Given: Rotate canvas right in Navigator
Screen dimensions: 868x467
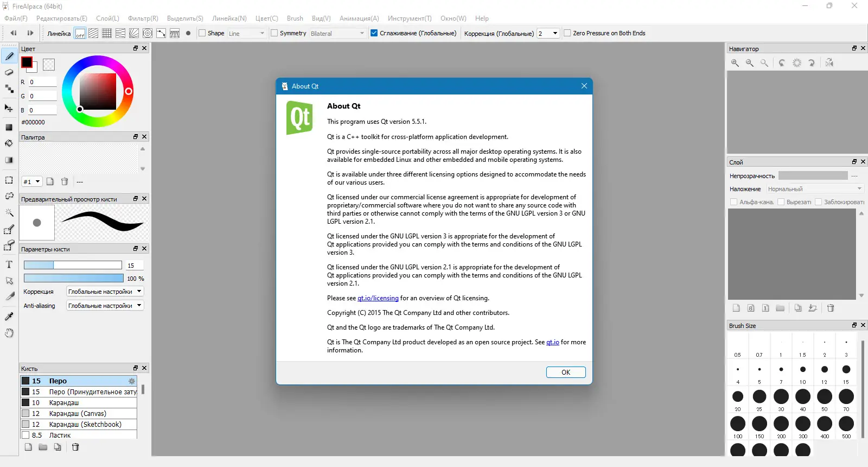Looking at the screenshot, I should point(812,63).
